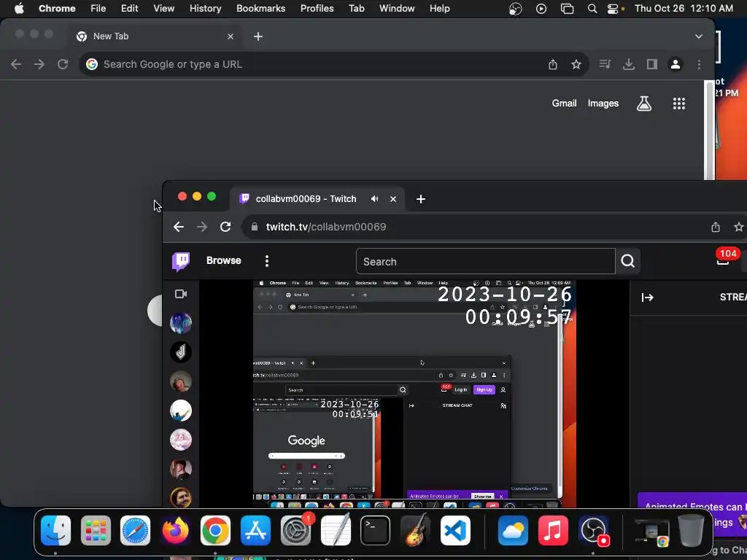The height and width of the screenshot is (560, 747).
Task: Click the back arrow in New Tab window
Action: pos(16,64)
